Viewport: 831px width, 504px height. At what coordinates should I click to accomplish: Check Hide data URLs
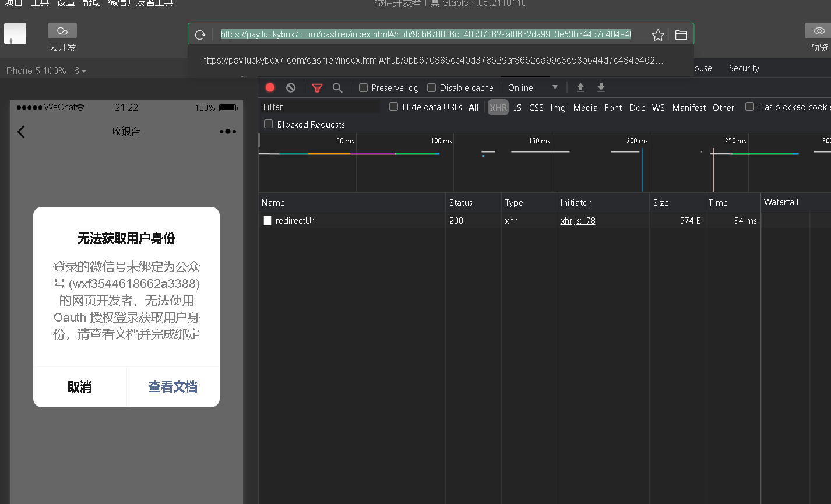point(393,107)
